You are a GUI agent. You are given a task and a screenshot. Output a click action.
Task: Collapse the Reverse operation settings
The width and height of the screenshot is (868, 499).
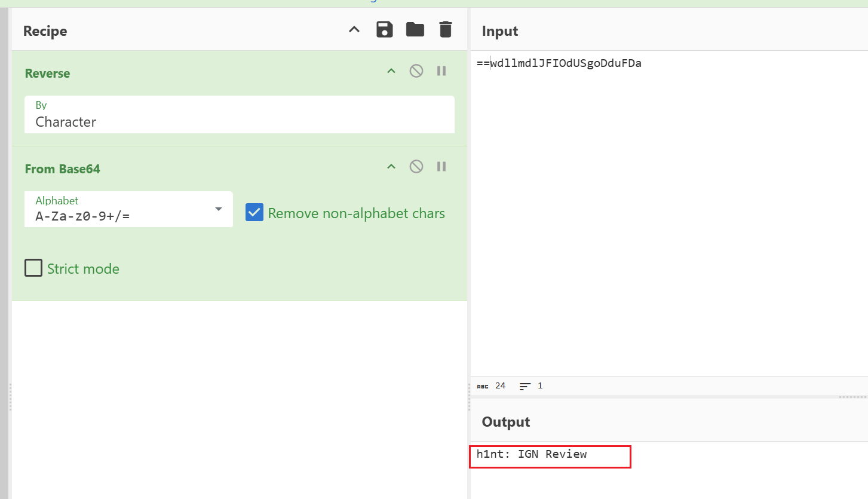click(x=391, y=71)
